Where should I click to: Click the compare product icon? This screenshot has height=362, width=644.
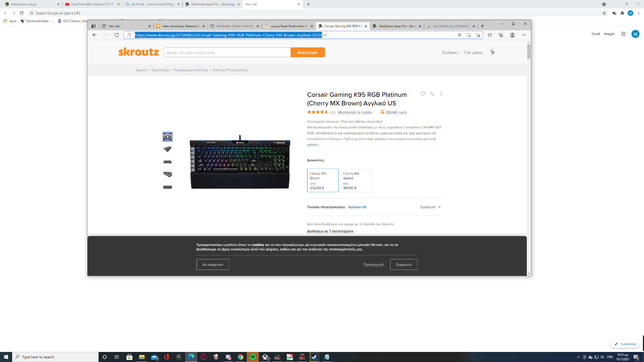tap(432, 94)
